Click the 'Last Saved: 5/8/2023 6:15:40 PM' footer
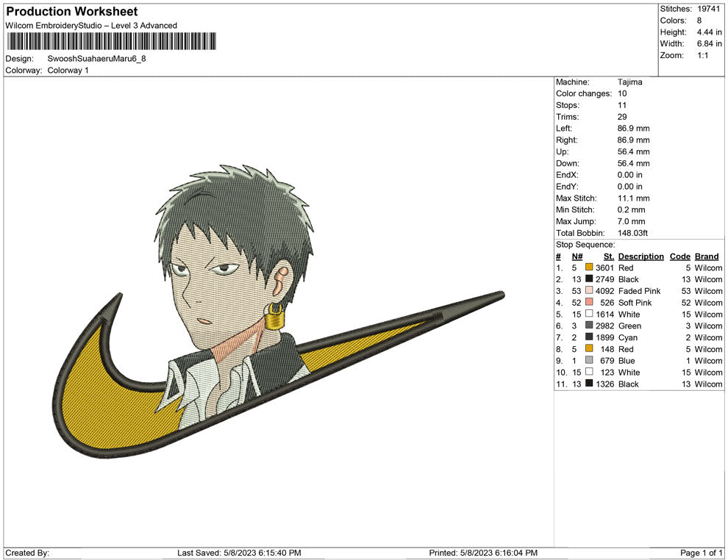 pos(239,553)
